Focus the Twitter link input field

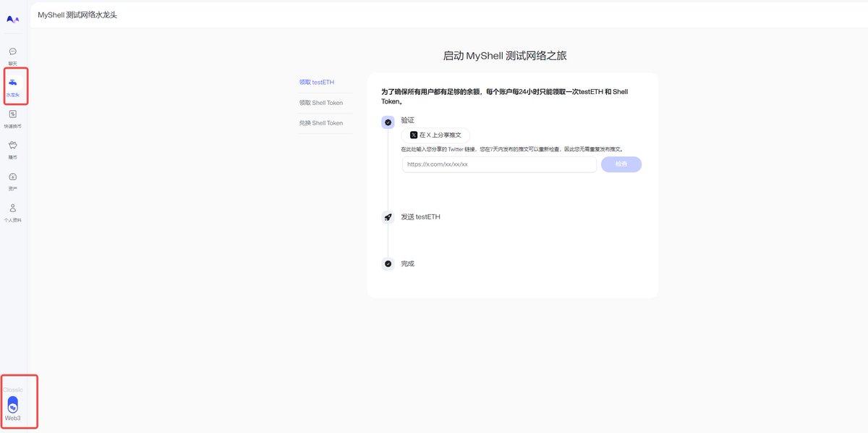coord(500,164)
